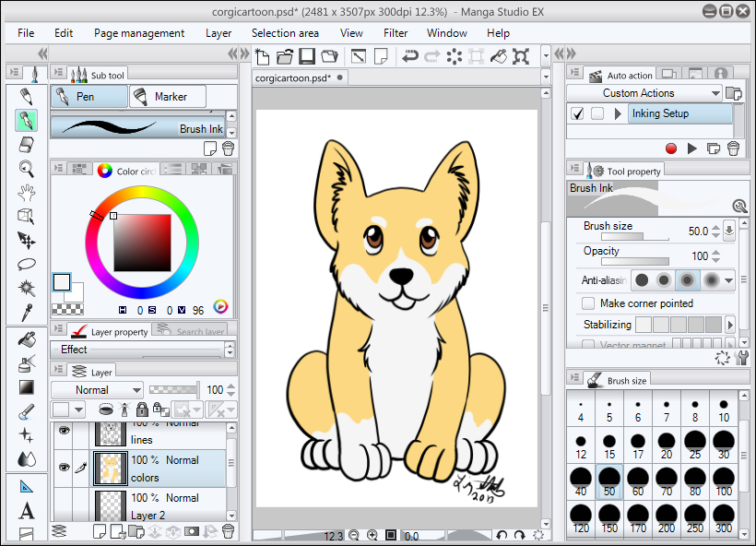Image resolution: width=756 pixels, height=546 pixels.
Task: Select the Hand move tool
Action: (x=26, y=193)
